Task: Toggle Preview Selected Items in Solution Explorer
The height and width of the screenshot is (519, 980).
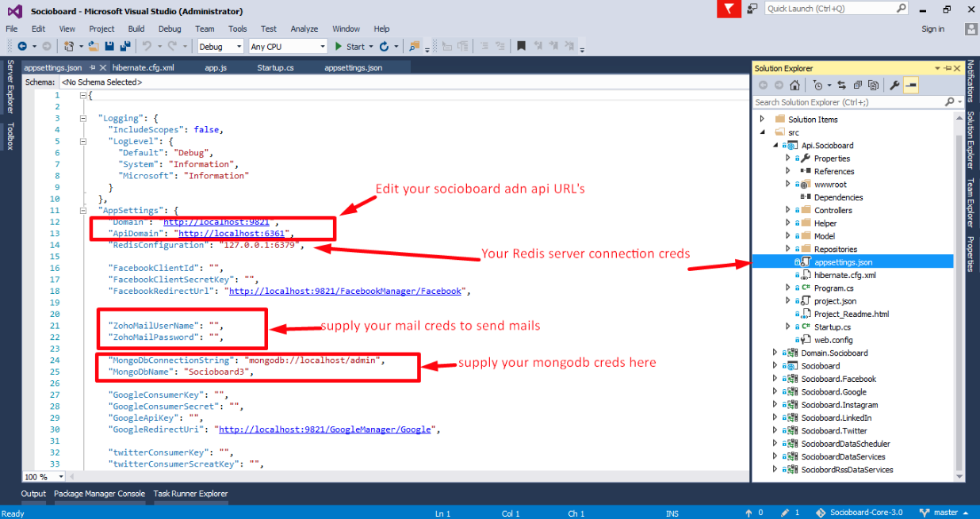Action: coord(911,85)
